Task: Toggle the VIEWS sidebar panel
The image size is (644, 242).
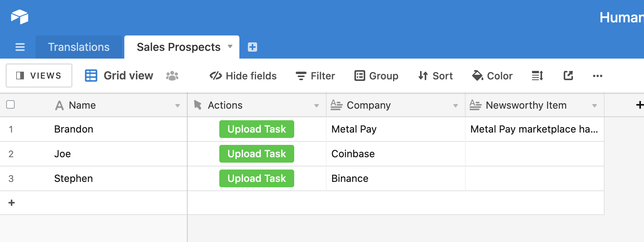Action: pos(39,76)
